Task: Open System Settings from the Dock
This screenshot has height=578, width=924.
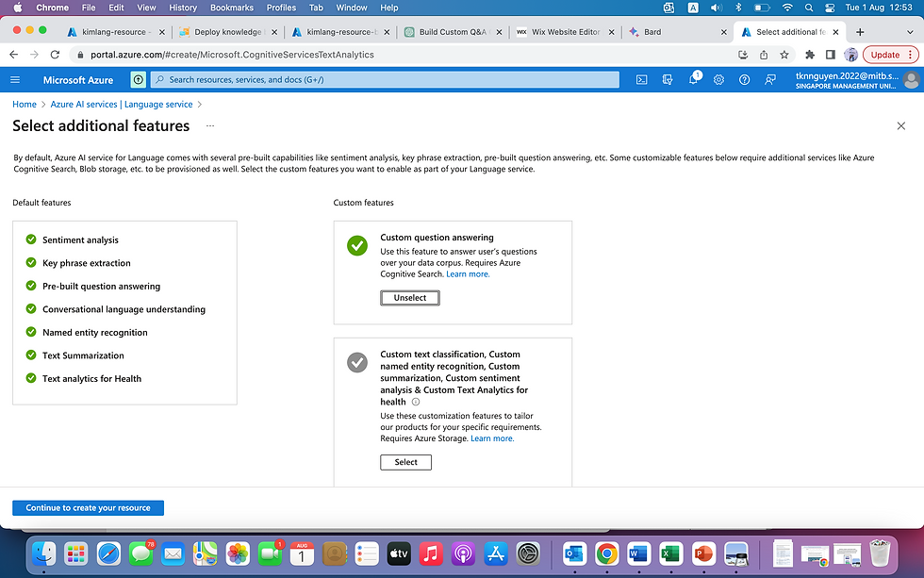Action: (x=528, y=553)
